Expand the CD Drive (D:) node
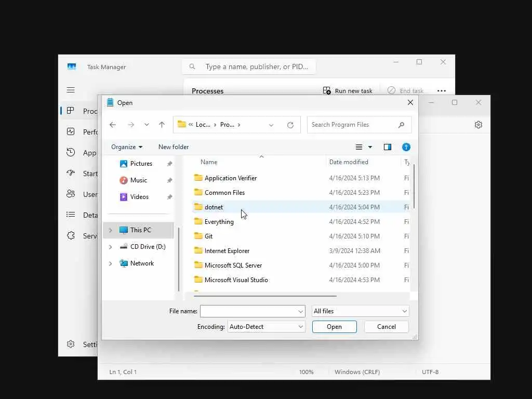This screenshot has height=399, width=532. 110,247
